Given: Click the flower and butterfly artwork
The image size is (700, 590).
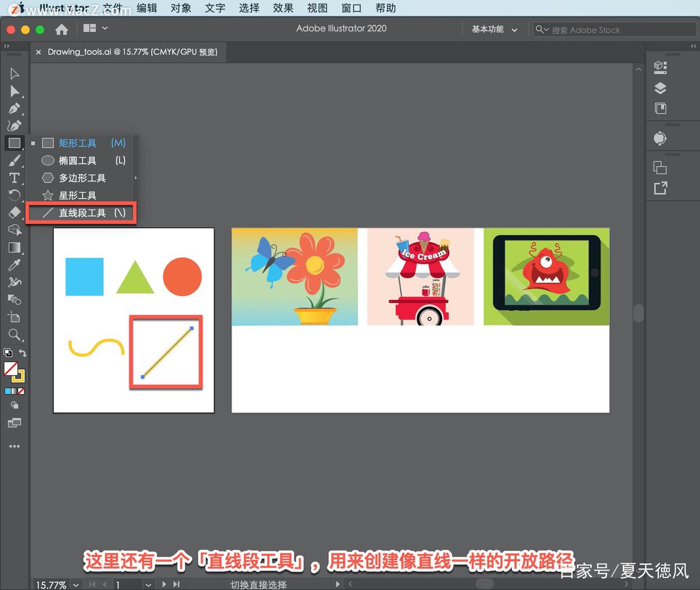Looking at the screenshot, I should [x=295, y=277].
